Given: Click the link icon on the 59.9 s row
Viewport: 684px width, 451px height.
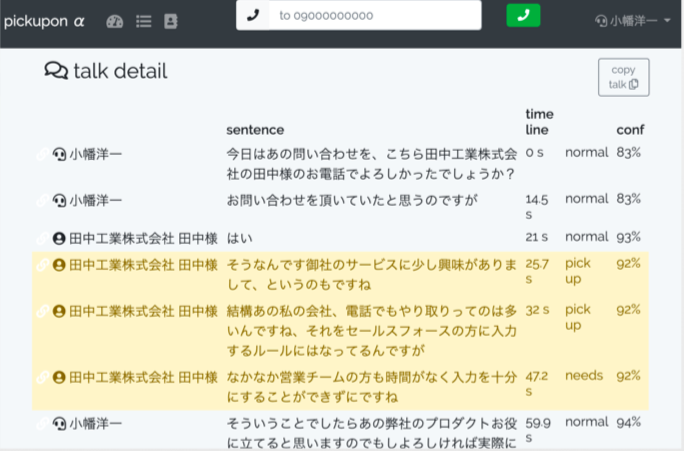Looking at the screenshot, I should pyautogui.click(x=41, y=423).
